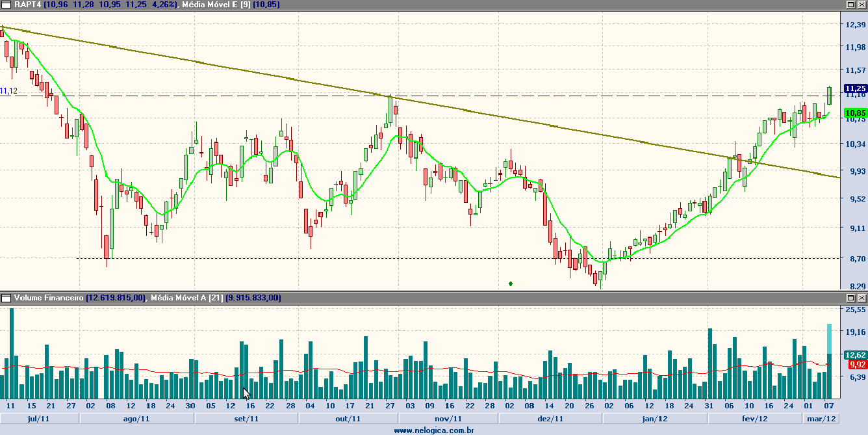The height and width of the screenshot is (435, 868).
Task: Click the 9,93 price axis value
Action: pos(855,172)
